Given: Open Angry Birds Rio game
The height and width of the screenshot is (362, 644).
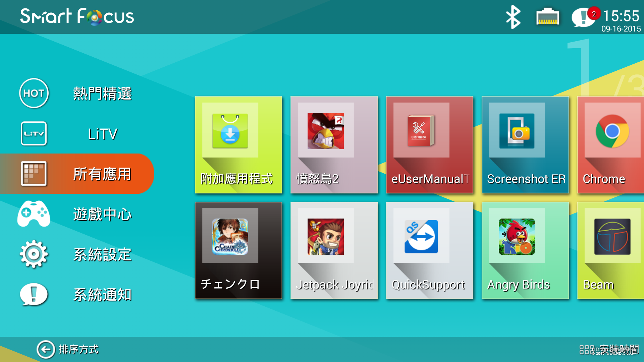Looking at the screenshot, I should pos(525,250).
